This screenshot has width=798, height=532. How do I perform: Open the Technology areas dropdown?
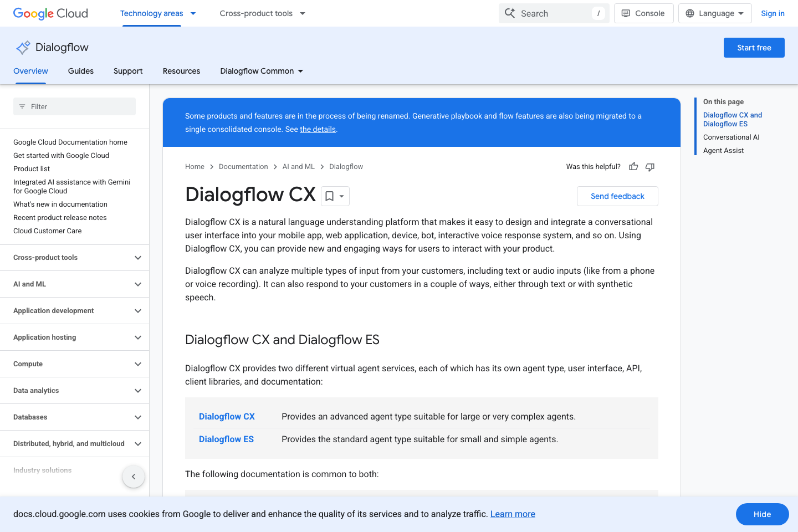158,13
